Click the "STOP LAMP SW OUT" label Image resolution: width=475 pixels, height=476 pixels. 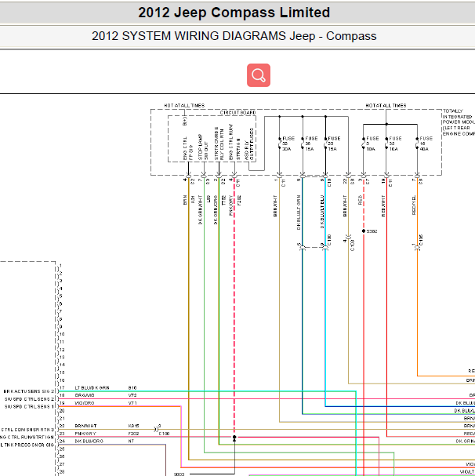point(203,147)
